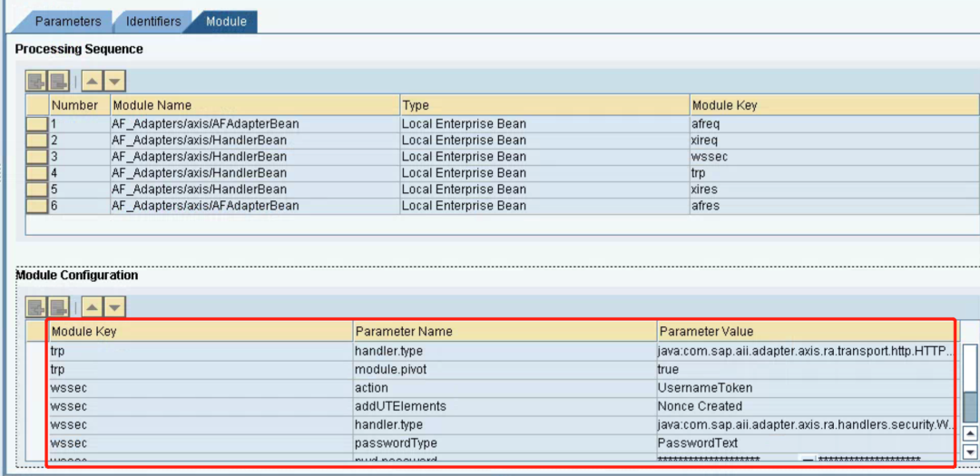Click Local Enterprise Bean type in row 4

[545, 172]
